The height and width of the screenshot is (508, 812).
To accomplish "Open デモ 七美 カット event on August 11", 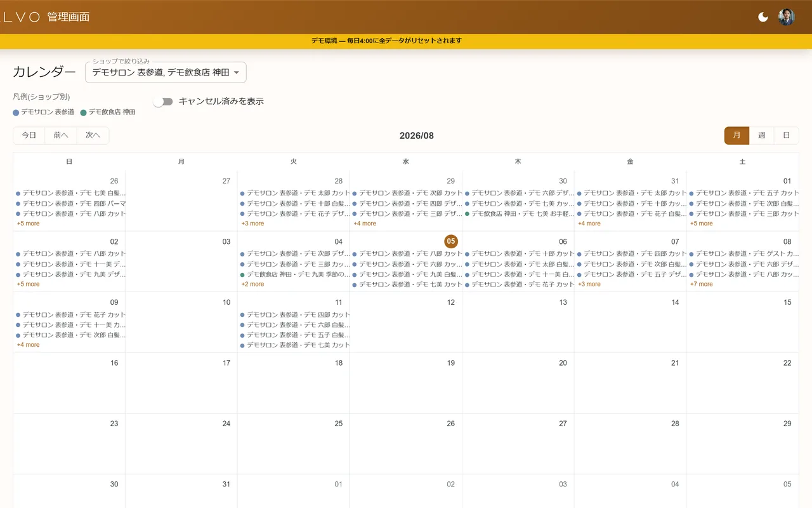I will [294, 345].
